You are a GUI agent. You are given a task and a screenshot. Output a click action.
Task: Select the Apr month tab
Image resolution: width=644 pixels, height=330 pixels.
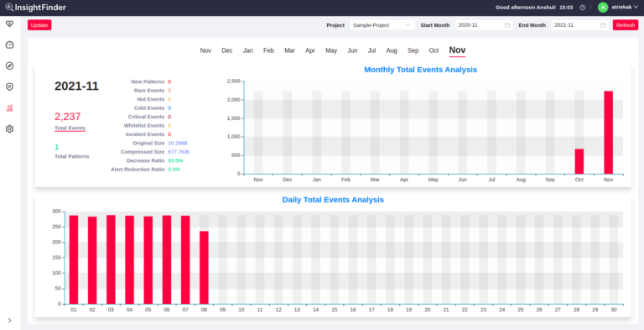pos(310,50)
